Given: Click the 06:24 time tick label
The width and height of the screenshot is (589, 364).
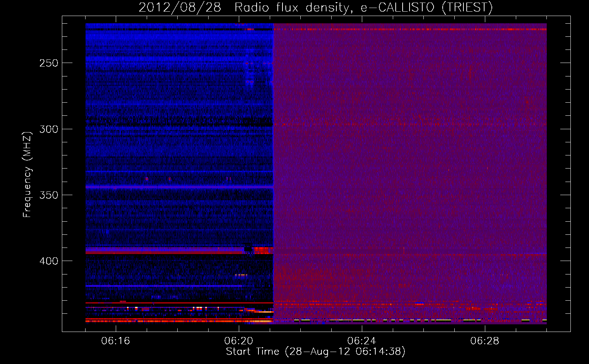Looking at the screenshot, I should pos(362,341).
